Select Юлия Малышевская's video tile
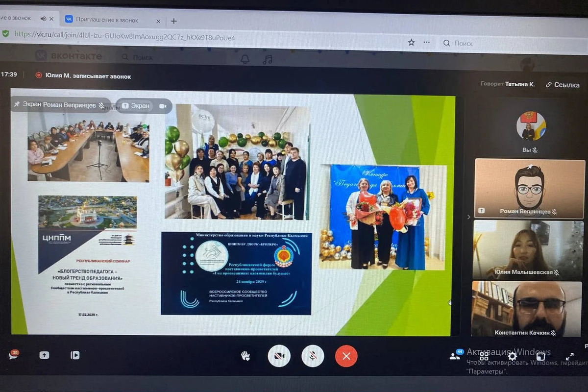 coord(527,249)
